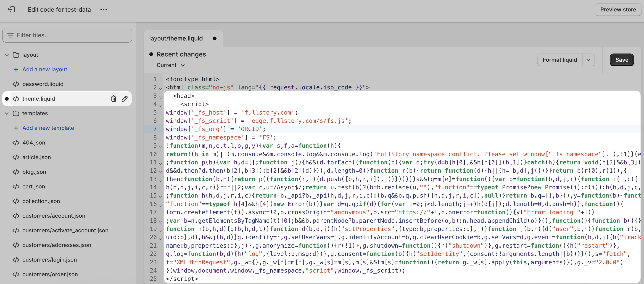Focus the Filter files input field
Viewport: 644px width, 284px height.
pos(67,35)
